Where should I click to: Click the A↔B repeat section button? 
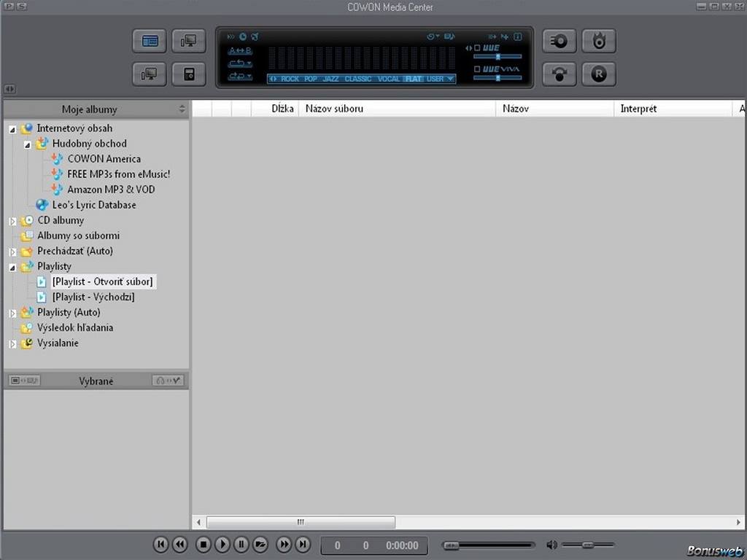tap(240, 50)
